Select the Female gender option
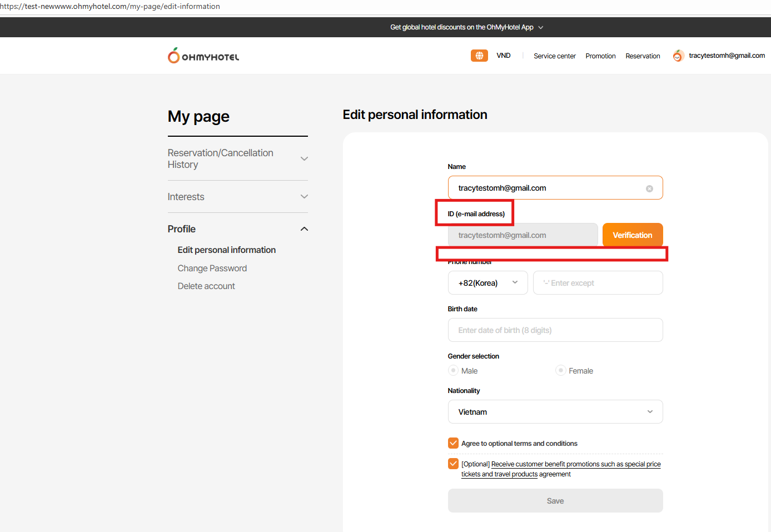771x532 pixels. click(561, 371)
